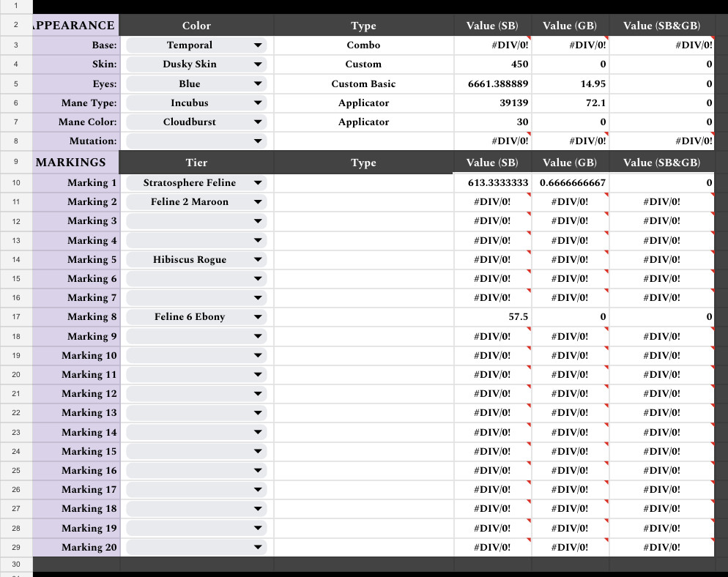
Task: Open the empty Marking 20 dropdown
Action: point(196,547)
